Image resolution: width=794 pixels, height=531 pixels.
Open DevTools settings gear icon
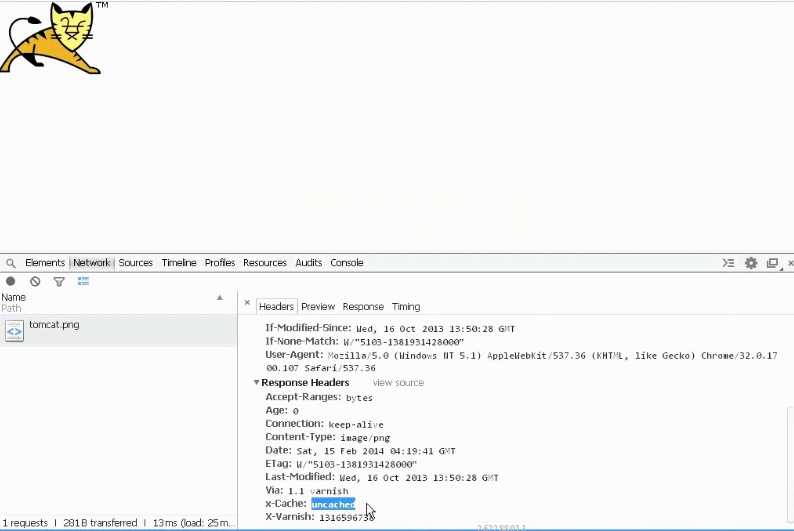pyautogui.click(x=751, y=263)
